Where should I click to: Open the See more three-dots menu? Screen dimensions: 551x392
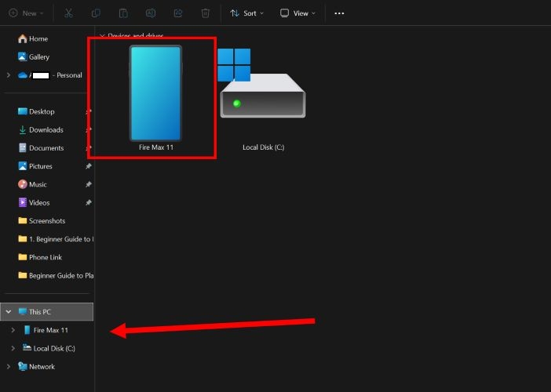click(x=339, y=13)
